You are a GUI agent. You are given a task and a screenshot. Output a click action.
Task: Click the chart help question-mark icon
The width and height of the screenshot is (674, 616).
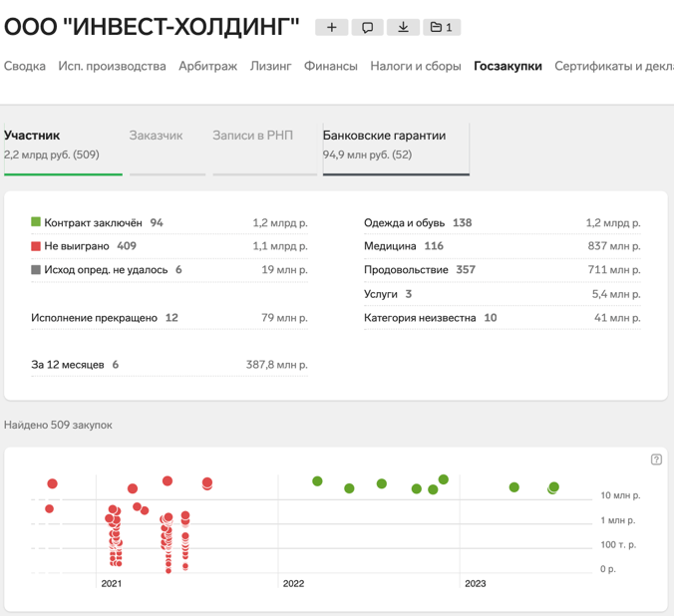click(x=656, y=460)
